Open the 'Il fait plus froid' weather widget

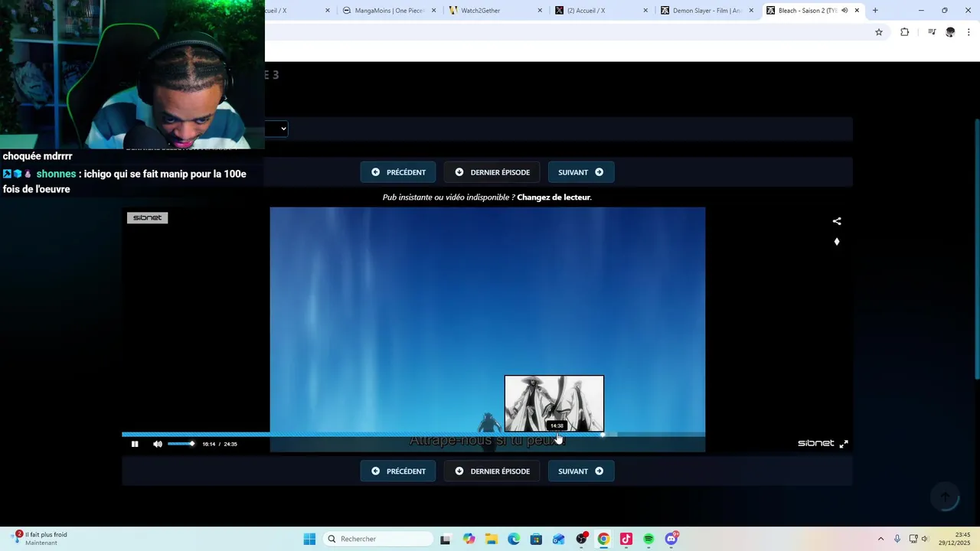coord(40,539)
